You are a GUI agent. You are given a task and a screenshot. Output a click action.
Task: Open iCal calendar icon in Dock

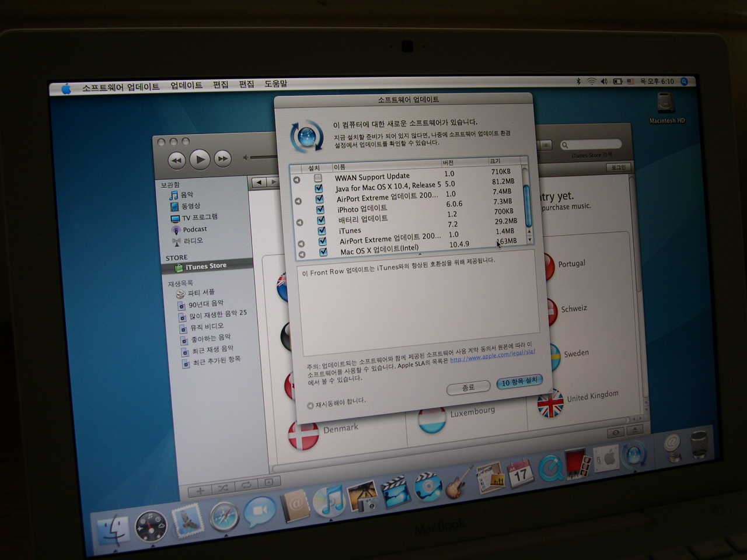coord(520,473)
